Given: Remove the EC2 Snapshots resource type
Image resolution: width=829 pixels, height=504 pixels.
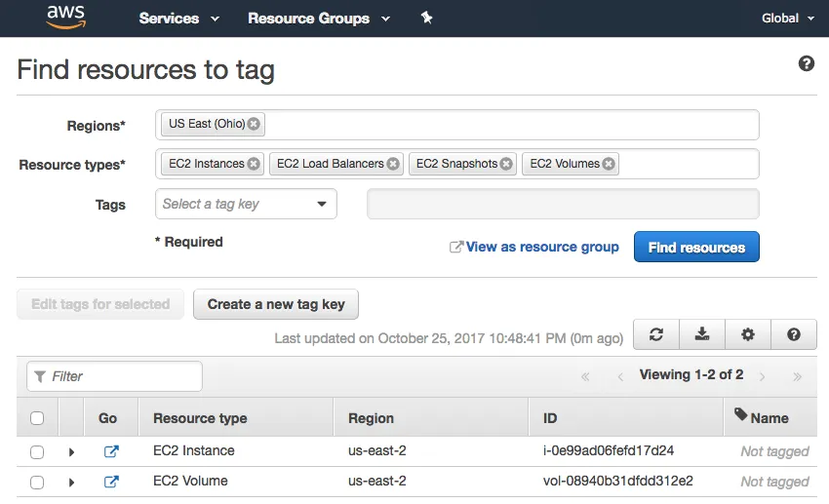Looking at the screenshot, I should tap(506, 164).
